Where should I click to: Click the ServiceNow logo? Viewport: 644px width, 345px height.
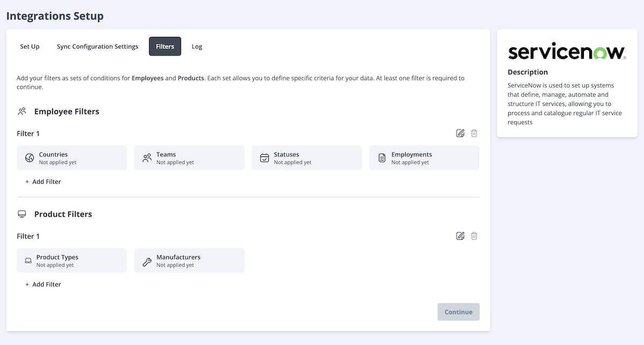pyautogui.click(x=567, y=51)
